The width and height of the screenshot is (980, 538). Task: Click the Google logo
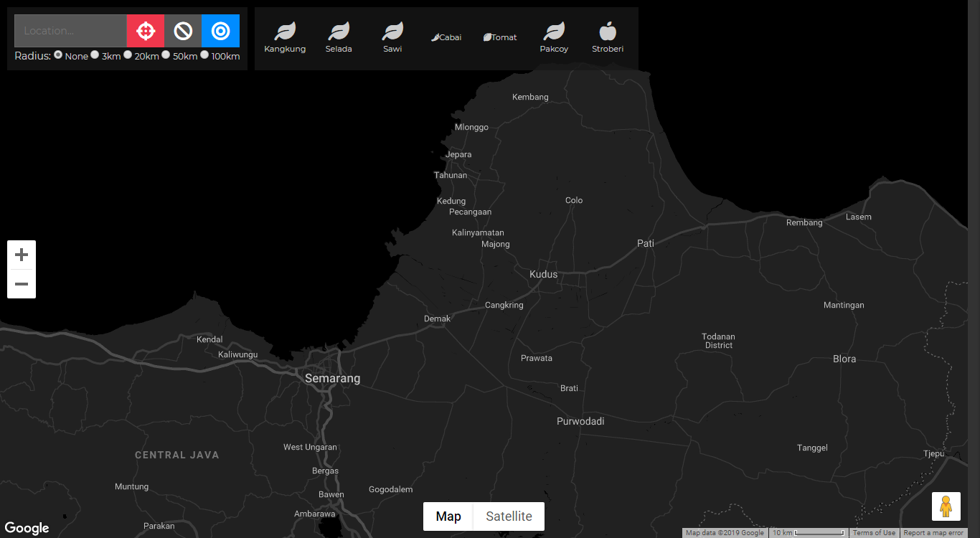27,529
